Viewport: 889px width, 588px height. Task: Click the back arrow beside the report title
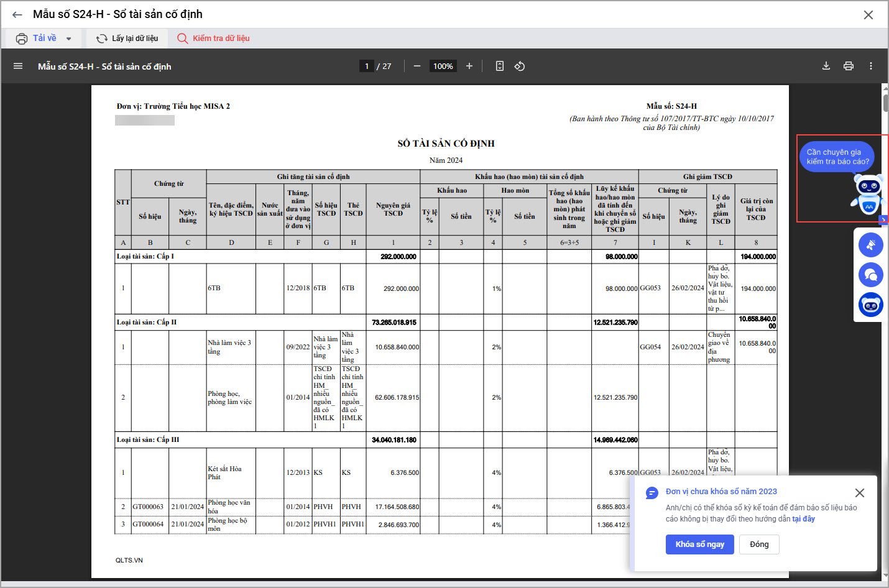17,15
